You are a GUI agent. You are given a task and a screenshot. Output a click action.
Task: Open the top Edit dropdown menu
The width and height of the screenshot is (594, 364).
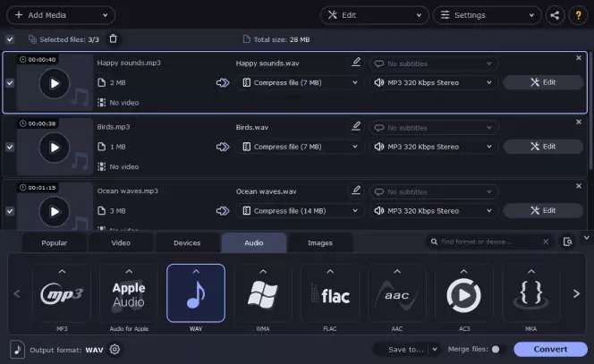tap(374, 15)
